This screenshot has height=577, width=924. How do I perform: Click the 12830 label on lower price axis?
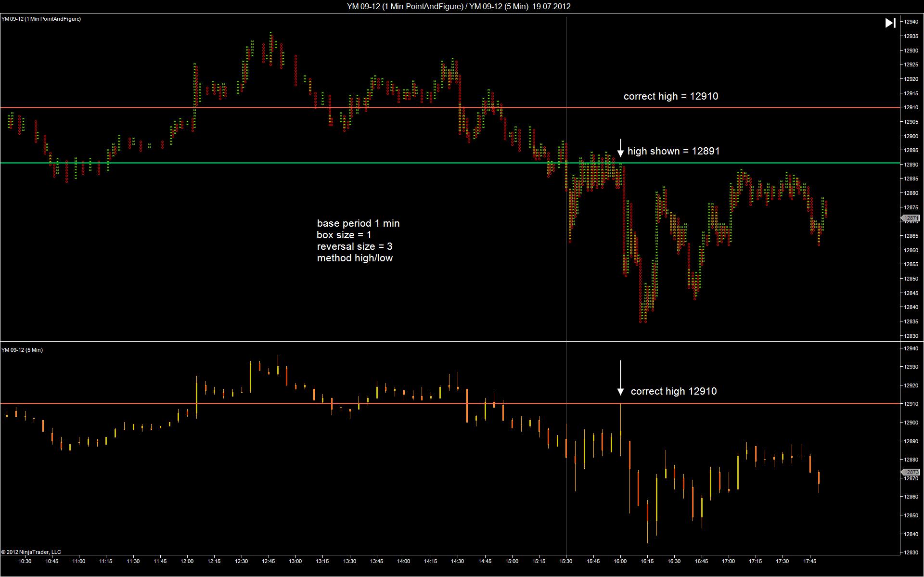pos(911,552)
